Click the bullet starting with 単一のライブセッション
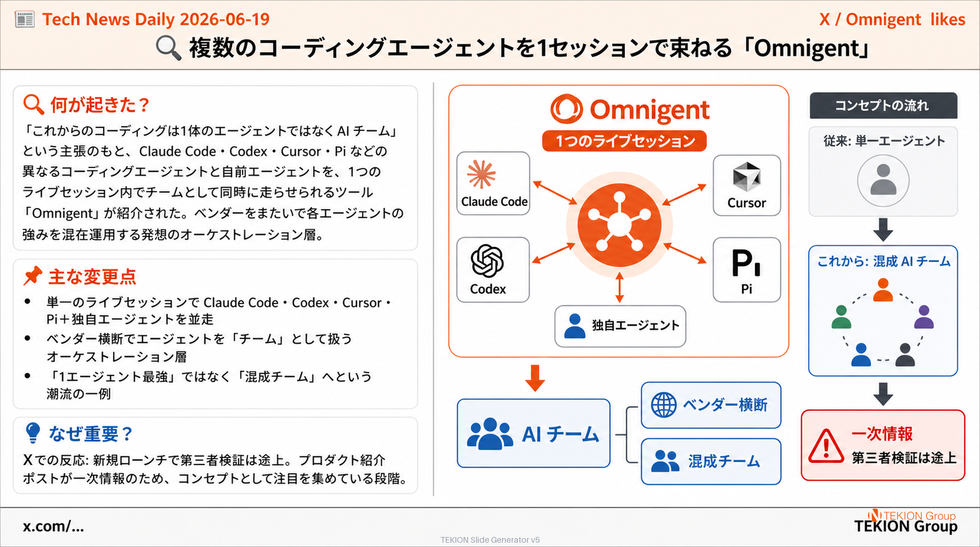This screenshot has height=547, width=980. tap(219, 311)
